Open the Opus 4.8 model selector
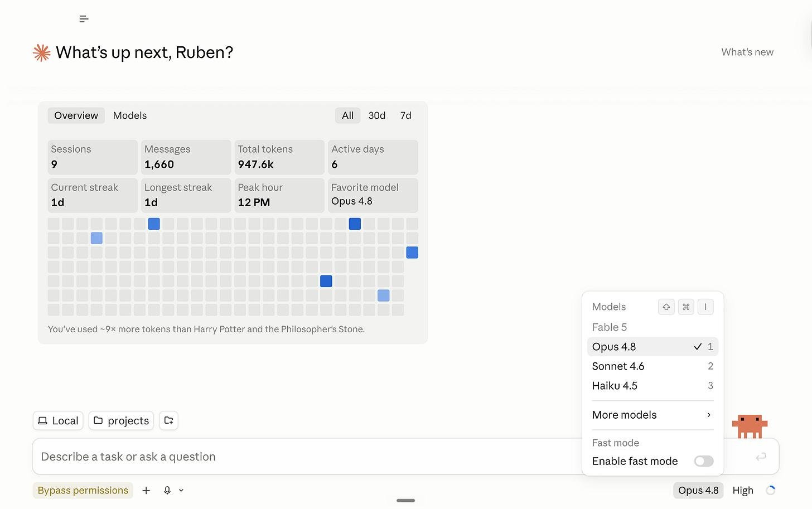 pyautogui.click(x=698, y=490)
